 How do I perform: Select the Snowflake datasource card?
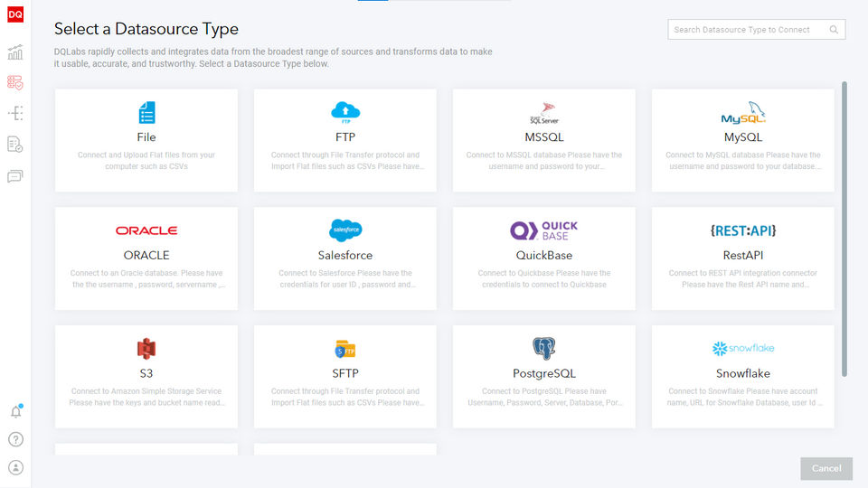click(743, 376)
